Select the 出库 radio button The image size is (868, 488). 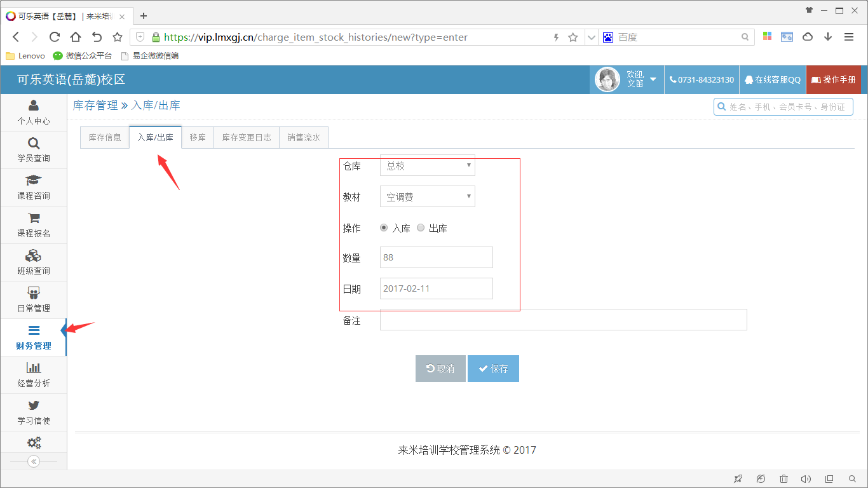pos(420,227)
